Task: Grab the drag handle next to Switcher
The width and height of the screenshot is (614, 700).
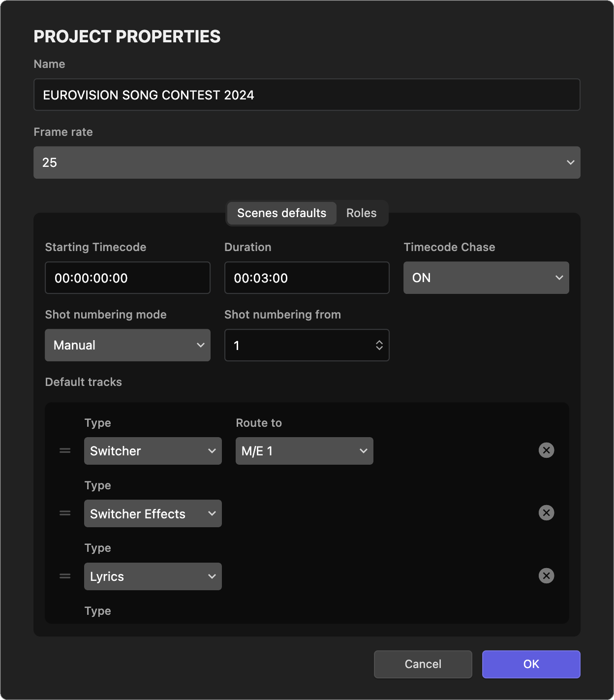Action: pyautogui.click(x=64, y=450)
